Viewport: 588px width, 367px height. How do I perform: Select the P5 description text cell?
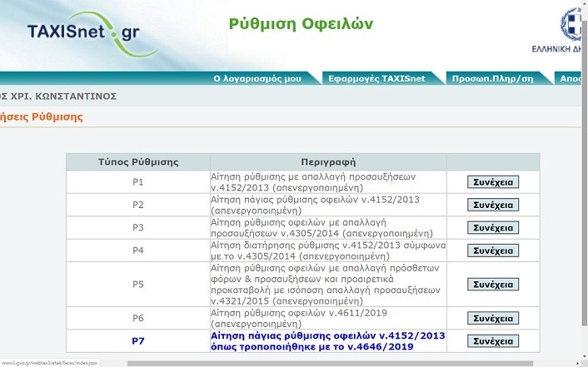pyautogui.click(x=328, y=285)
